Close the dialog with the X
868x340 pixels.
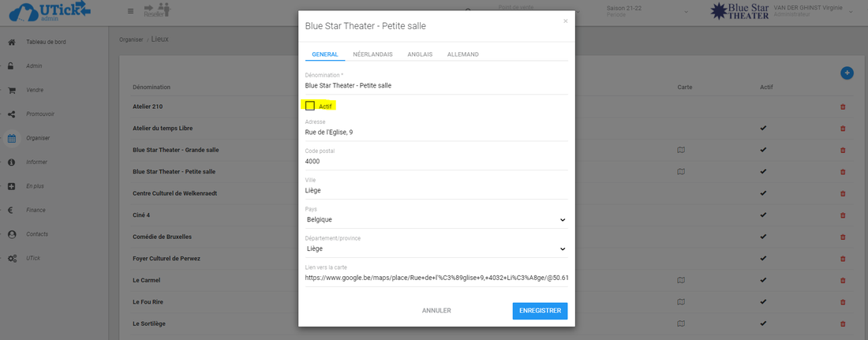565,21
